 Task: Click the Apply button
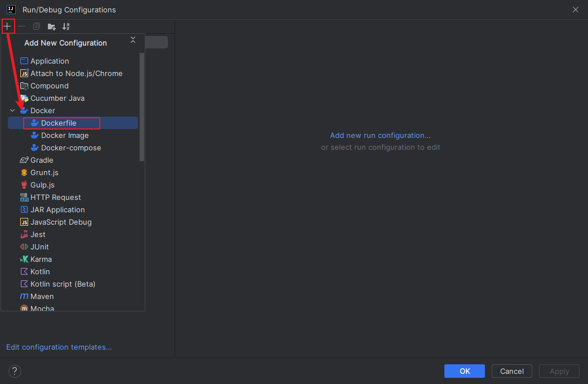click(559, 371)
